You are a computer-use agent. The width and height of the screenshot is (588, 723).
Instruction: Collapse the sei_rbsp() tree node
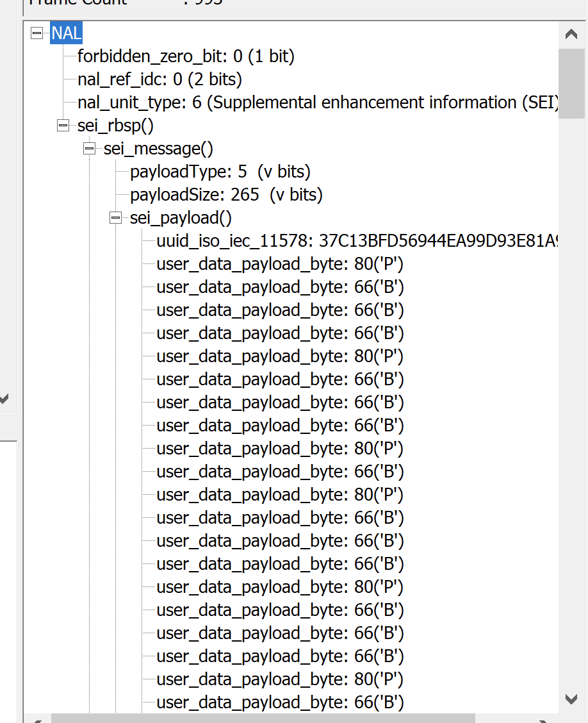point(63,126)
